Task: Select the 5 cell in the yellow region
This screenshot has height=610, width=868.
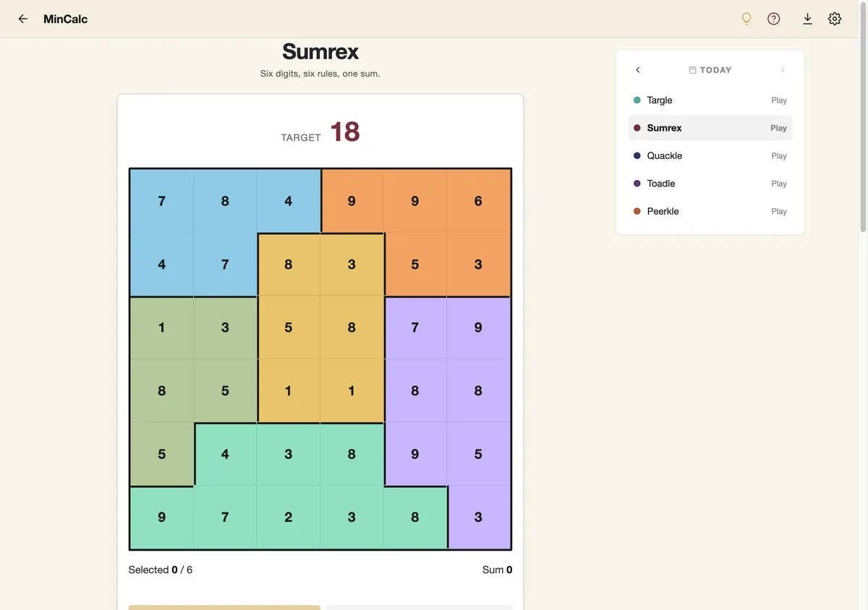Action: 288,327
